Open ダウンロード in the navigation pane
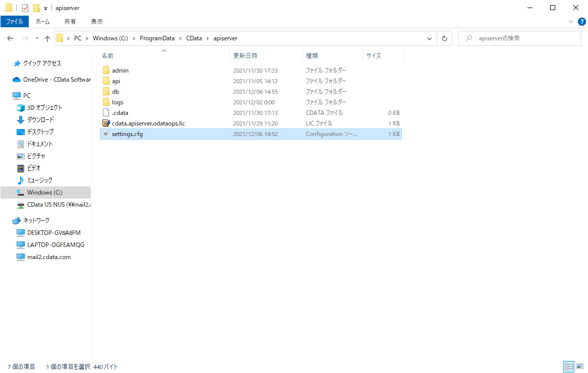588x373 pixels. point(40,119)
